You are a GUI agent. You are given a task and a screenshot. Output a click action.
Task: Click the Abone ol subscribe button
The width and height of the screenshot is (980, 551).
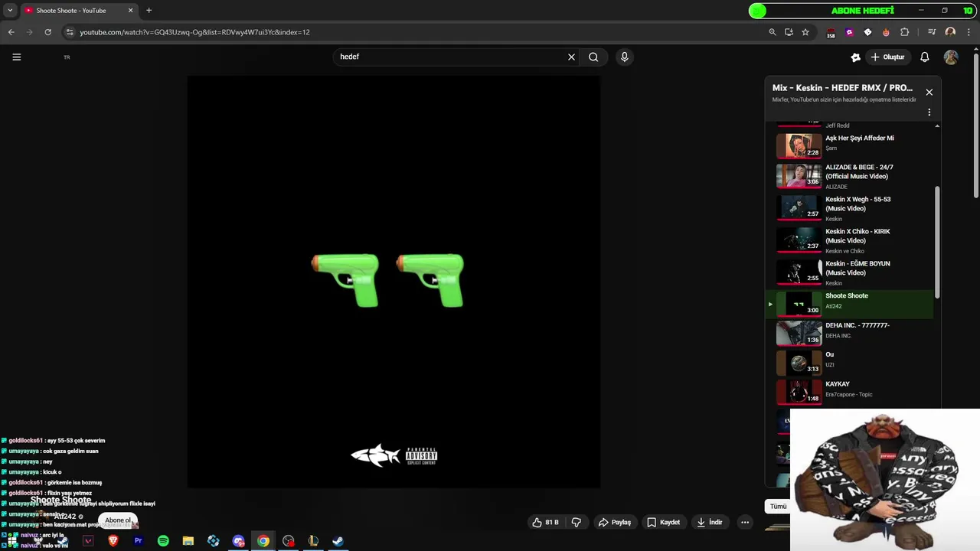pos(118,520)
